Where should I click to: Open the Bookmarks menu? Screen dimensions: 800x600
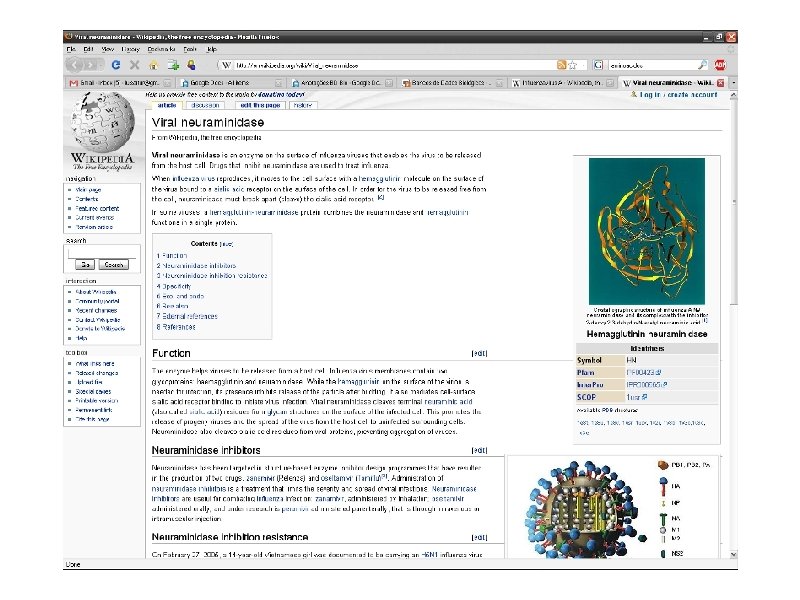(161, 49)
